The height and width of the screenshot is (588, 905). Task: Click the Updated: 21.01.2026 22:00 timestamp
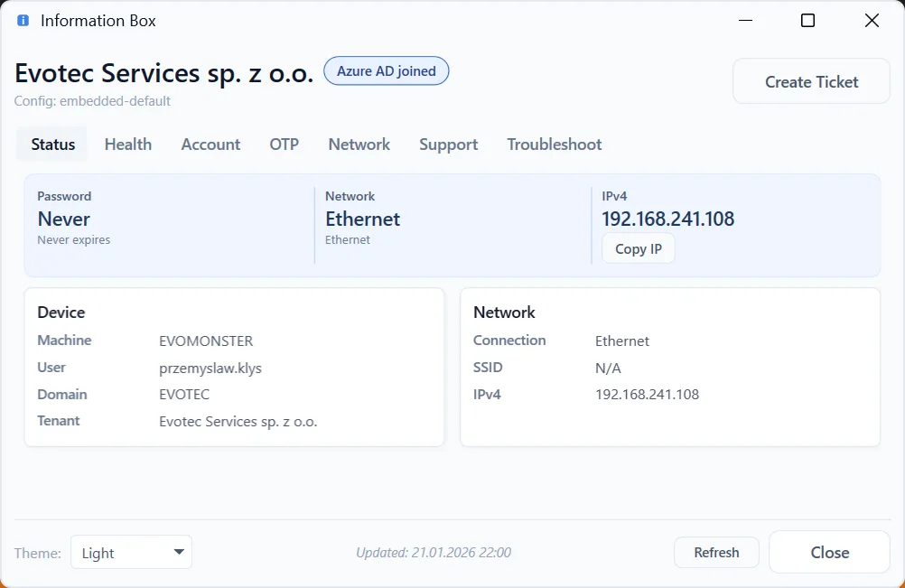click(434, 553)
